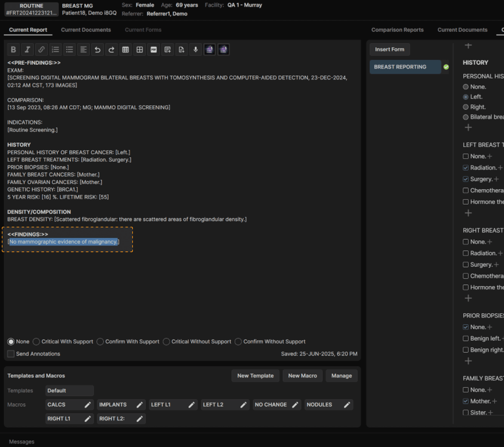Open the Templates Default dropdown
The image size is (504, 447).
coord(69,391)
